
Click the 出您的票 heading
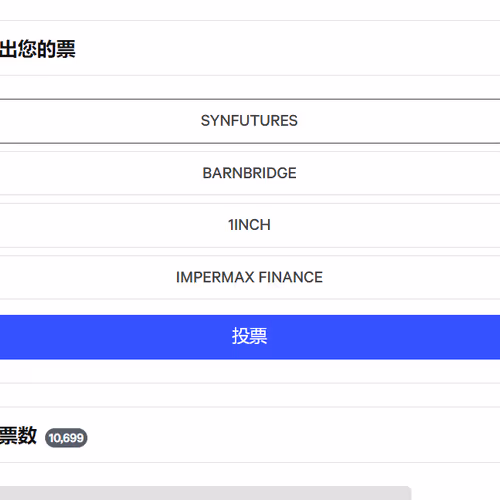coord(38,49)
